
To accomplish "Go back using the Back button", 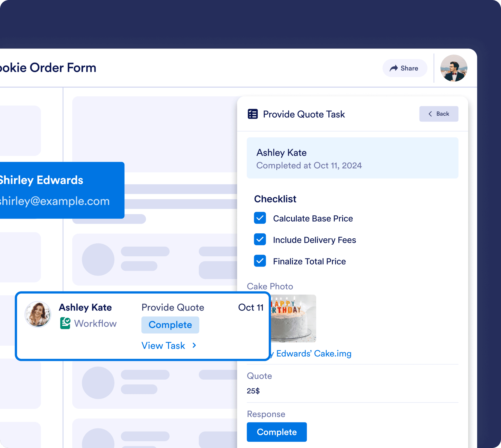I will coord(438,114).
